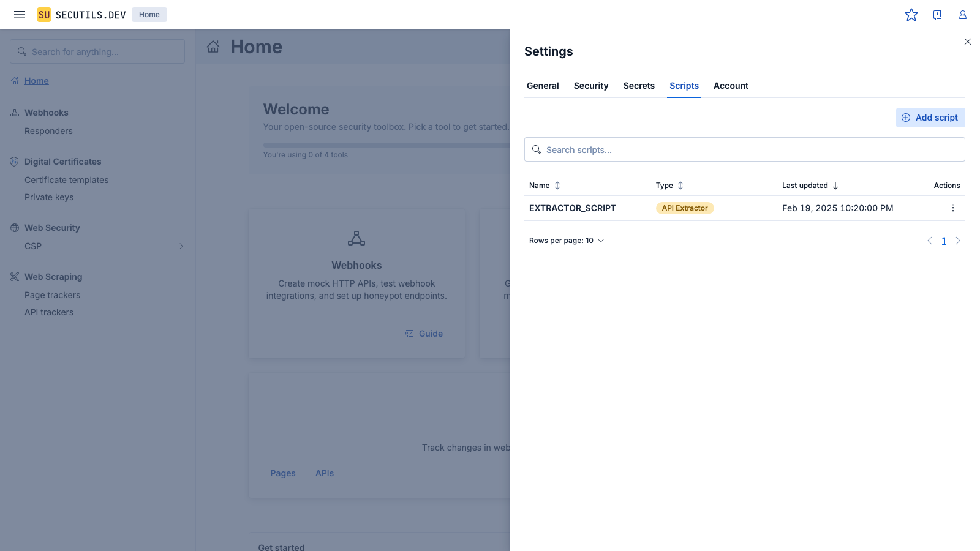Click the Secutils.dev SU logo
This screenshot has height=551, width=980.
point(44,15)
